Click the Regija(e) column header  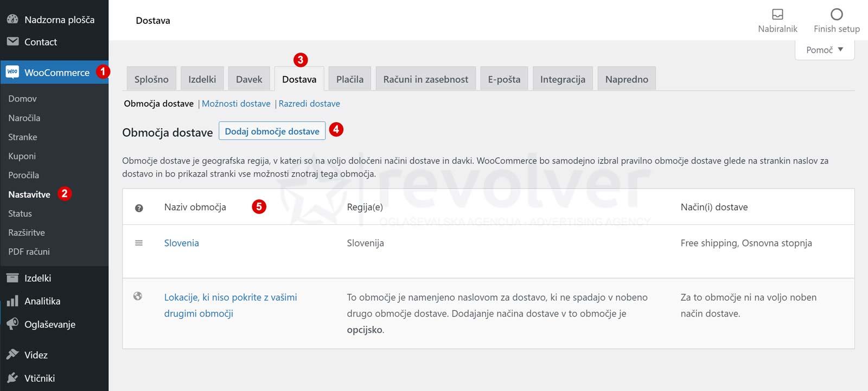click(365, 207)
